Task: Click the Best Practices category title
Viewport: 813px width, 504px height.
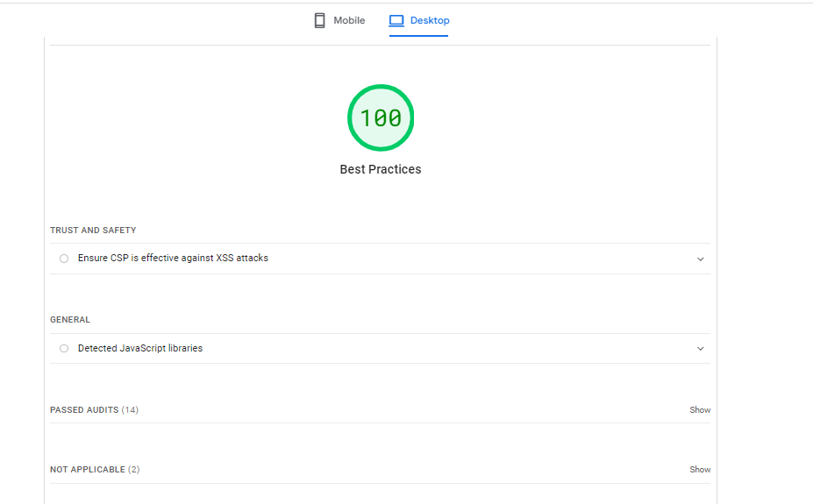Action: tap(381, 169)
